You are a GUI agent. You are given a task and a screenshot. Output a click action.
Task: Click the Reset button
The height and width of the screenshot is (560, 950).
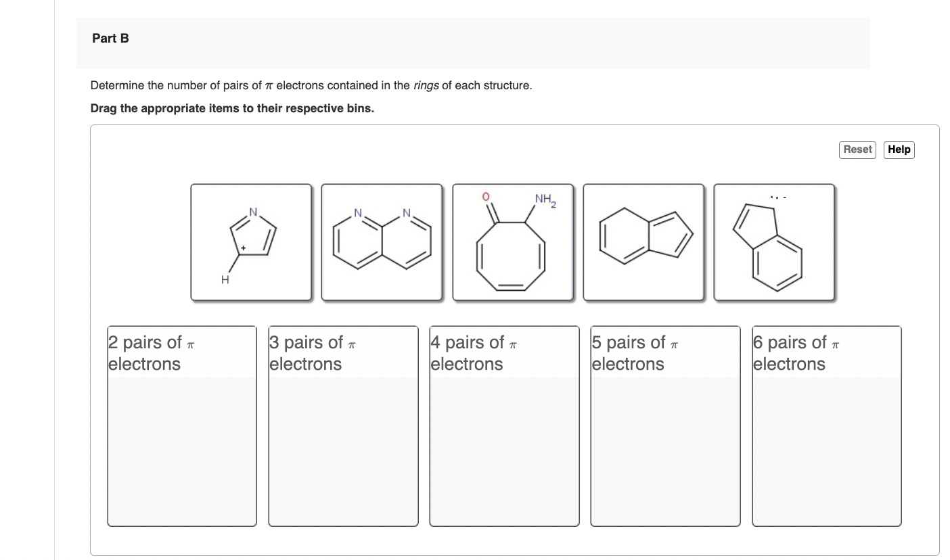coord(857,149)
